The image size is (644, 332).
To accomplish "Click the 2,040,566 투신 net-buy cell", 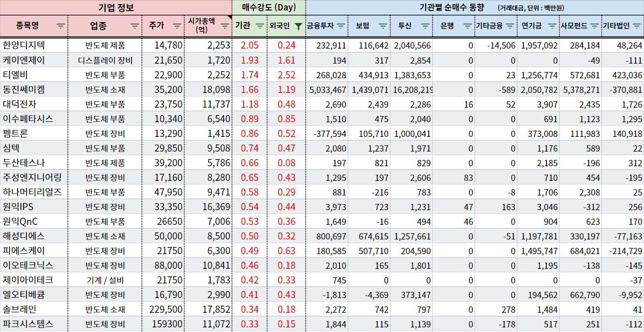I will pyautogui.click(x=412, y=46).
